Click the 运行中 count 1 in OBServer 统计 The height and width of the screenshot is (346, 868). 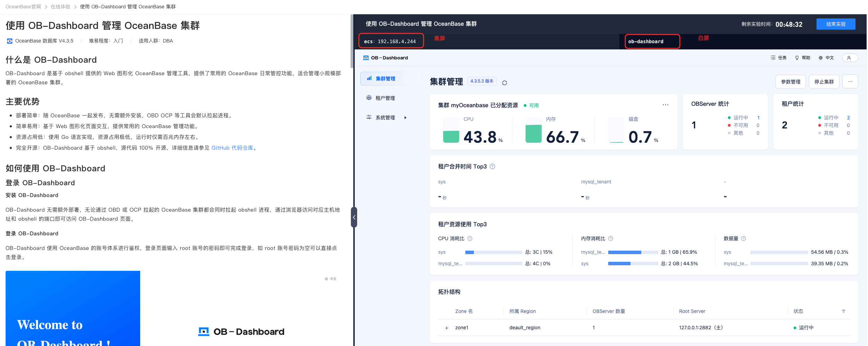[x=758, y=118]
